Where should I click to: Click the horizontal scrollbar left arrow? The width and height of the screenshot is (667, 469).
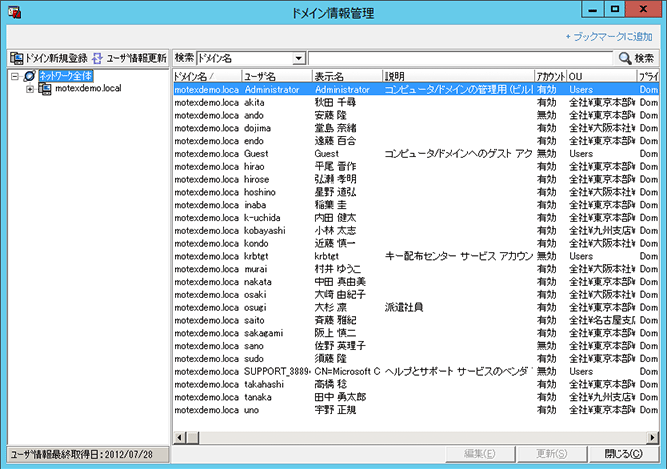180,437
